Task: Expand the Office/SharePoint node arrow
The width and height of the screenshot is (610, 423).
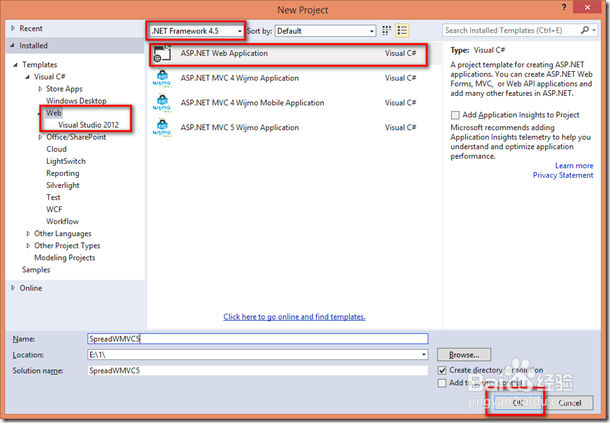Action: 40,137
